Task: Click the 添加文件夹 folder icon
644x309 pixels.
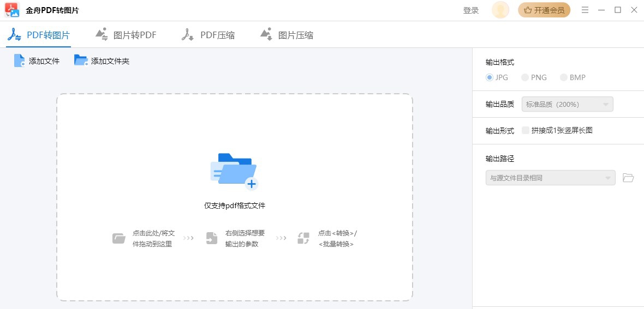Action: (81, 60)
